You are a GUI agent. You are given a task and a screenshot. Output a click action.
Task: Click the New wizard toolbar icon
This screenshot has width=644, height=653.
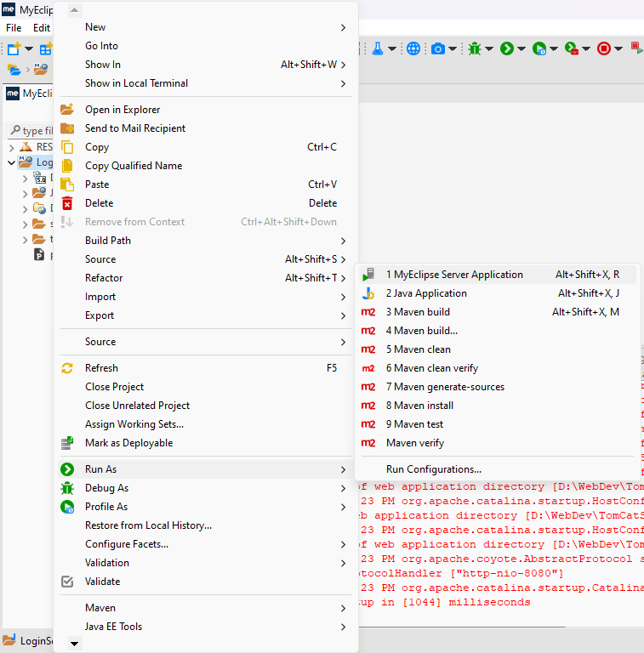tap(14, 48)
